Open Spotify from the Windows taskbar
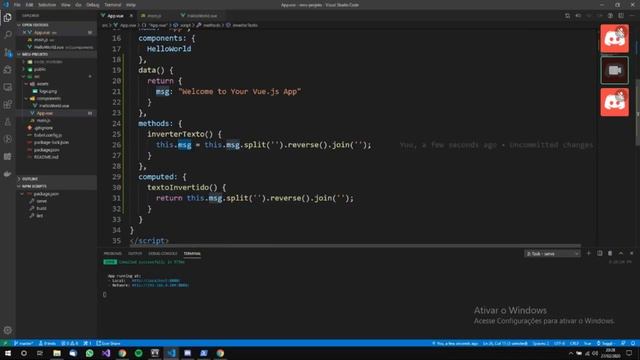640x360 pixels. click(138, 353)
